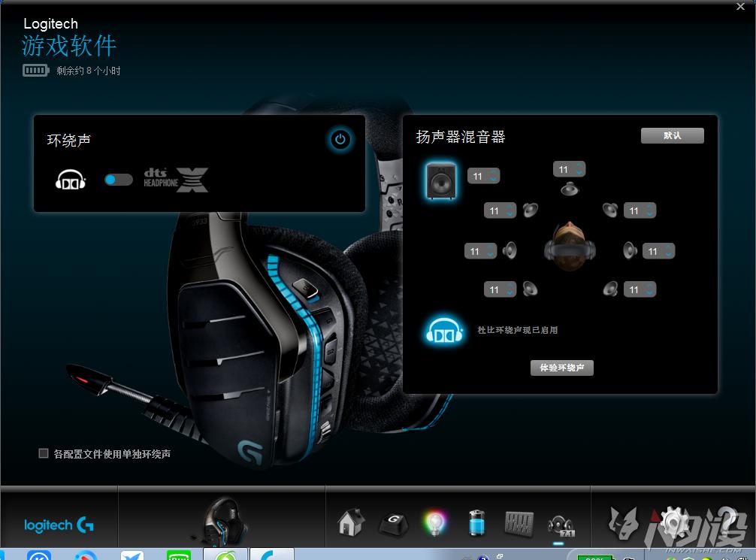This screenshot has width=756, height=560.
Task: Click the battery status icon in bottom toolbar
Action: point(476,520)
